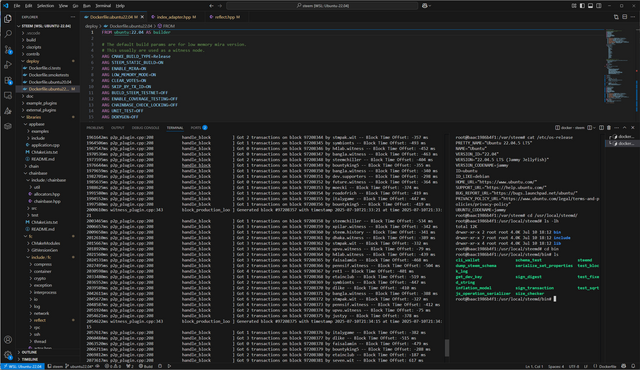
Task: Expand the Outline section
Action: [x=48, y=352]
